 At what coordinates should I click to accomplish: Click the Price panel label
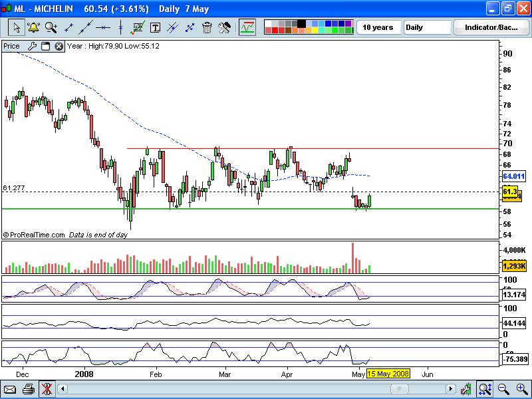tap(11, 46)
